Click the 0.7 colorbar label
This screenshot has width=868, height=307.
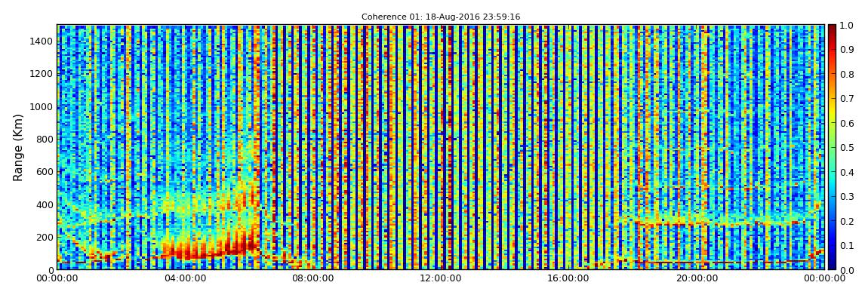tap(846, 99)
